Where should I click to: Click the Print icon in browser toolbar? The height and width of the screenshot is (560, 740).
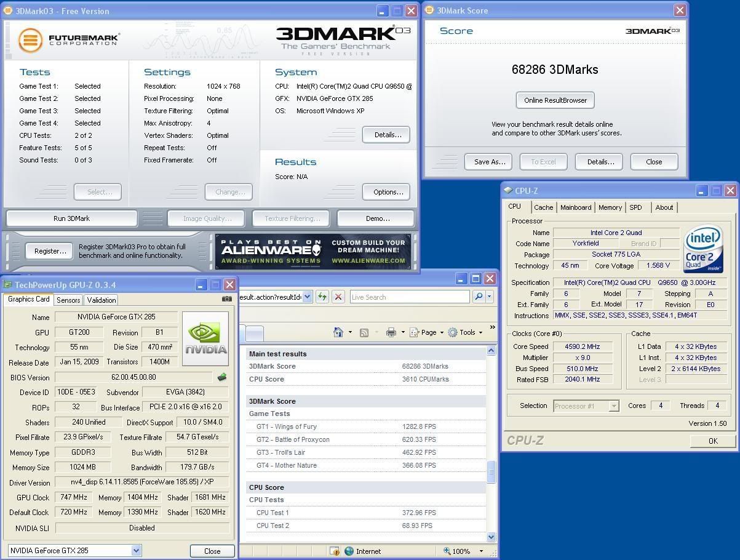coord(391,332)
